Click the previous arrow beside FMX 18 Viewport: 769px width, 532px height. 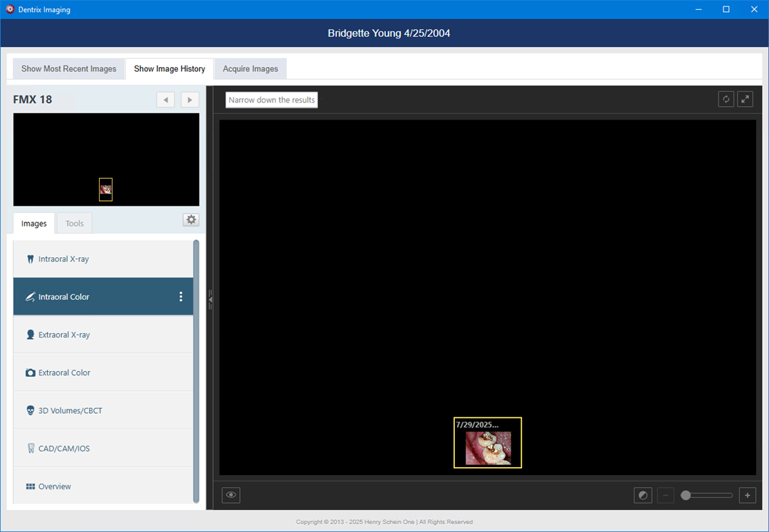tap(166, 100)
